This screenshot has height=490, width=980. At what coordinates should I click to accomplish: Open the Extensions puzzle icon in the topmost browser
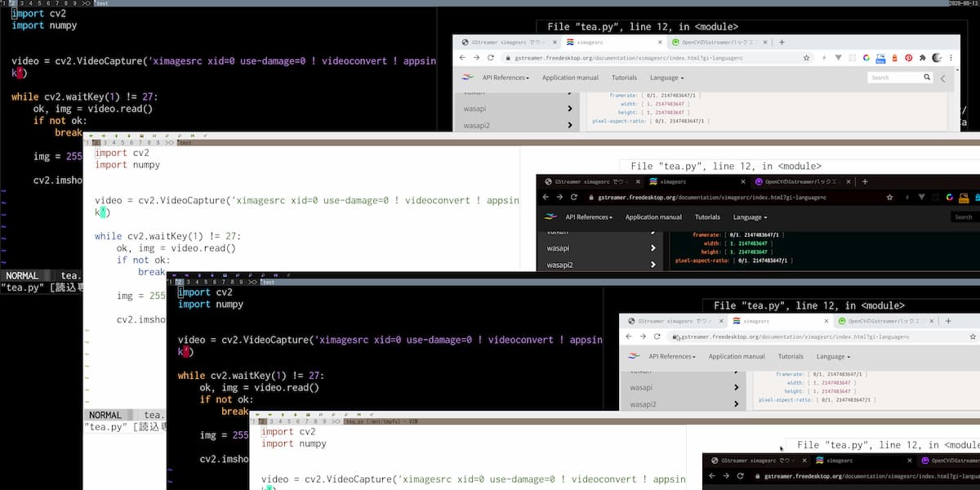922,58
